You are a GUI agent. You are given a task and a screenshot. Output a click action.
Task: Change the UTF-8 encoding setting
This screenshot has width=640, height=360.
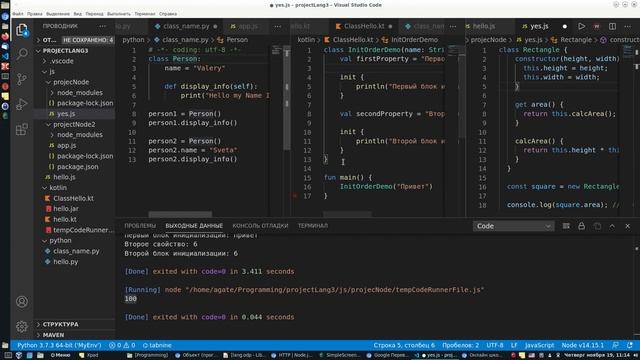(495, 345)
